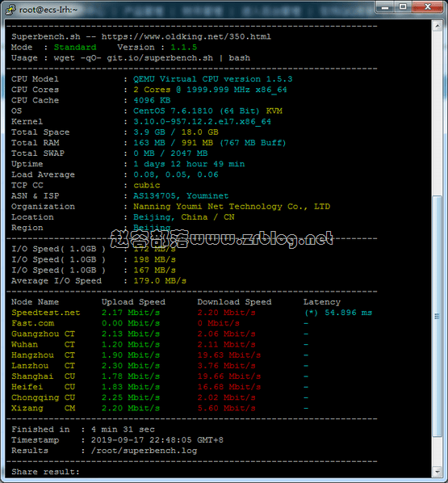Screen dimensions: 448x483
Task: Click Lanzhou CT upload 2.30 Mbit/s
Action: coord(131,366)
